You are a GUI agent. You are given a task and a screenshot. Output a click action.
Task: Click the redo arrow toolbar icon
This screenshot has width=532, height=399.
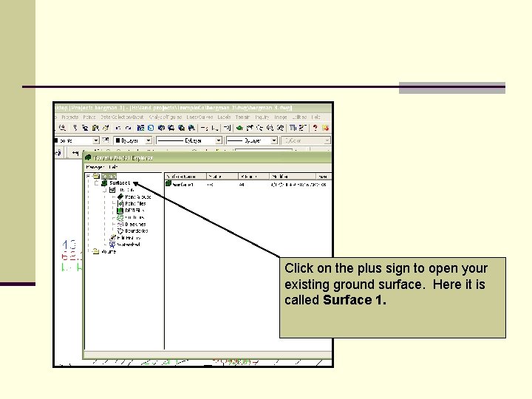click(x=128, y=128)
